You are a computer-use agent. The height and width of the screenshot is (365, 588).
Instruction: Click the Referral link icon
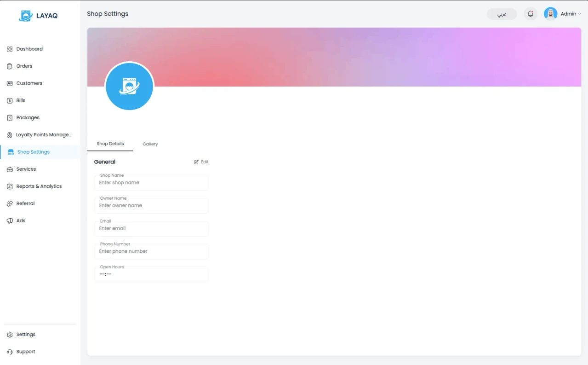(10, 203)
